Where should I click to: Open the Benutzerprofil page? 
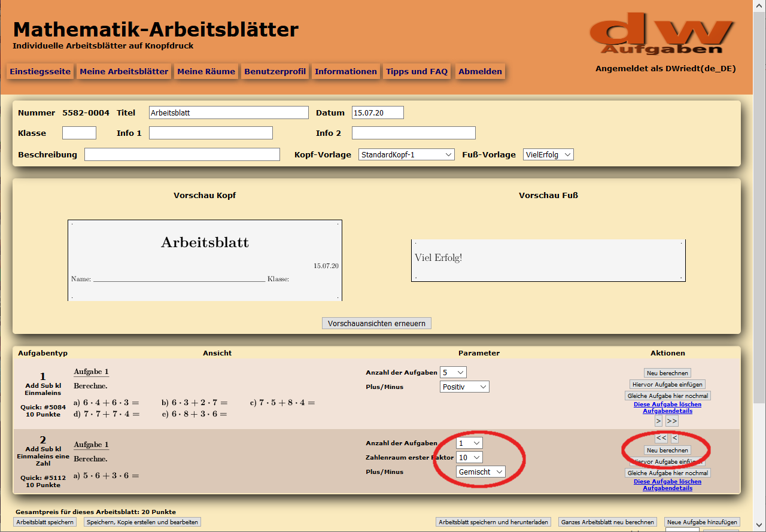coord(275,71)
